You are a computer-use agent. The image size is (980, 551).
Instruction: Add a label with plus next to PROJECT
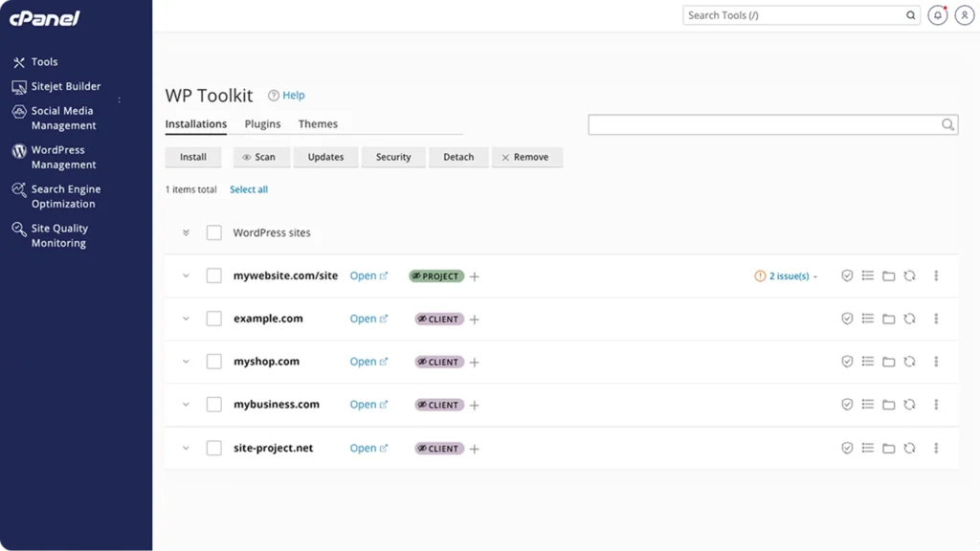pyautogui.click(x=475, y=276)
